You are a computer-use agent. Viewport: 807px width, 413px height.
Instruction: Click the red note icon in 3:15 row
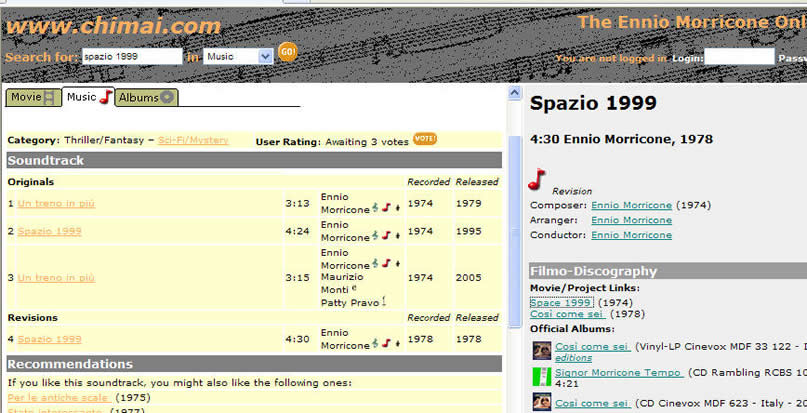coord(386,263)
